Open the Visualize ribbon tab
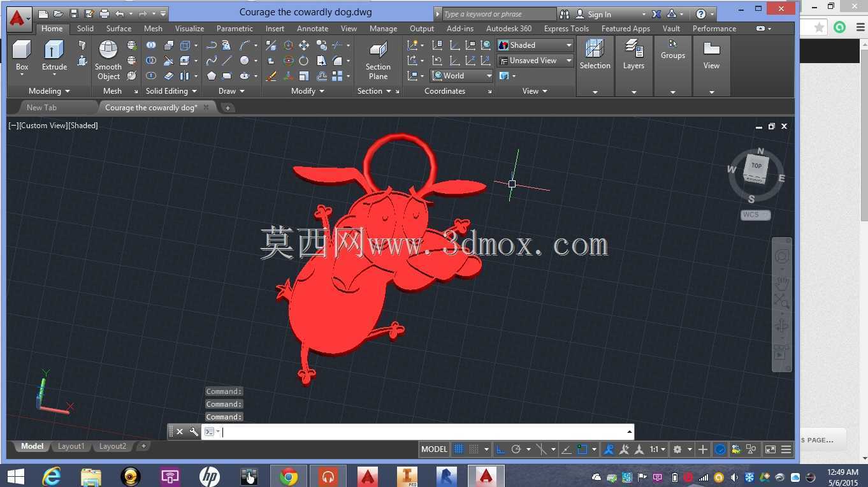868x487 pixels. (x=189, y=29)
